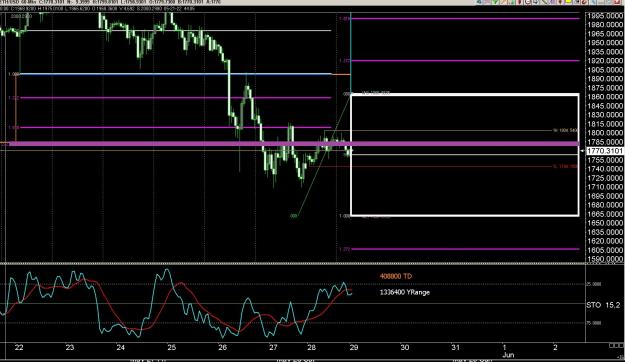Click date label 30 on time axis
This screenshot has width=625, height=362.
tap(405, 347)
